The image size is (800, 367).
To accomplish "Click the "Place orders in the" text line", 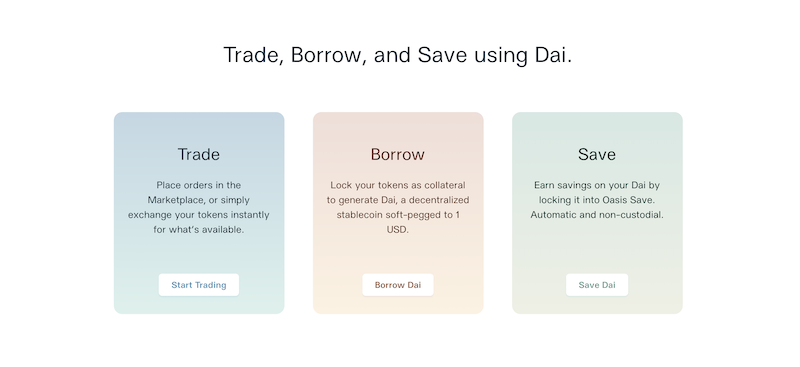I will coord(198,185).
